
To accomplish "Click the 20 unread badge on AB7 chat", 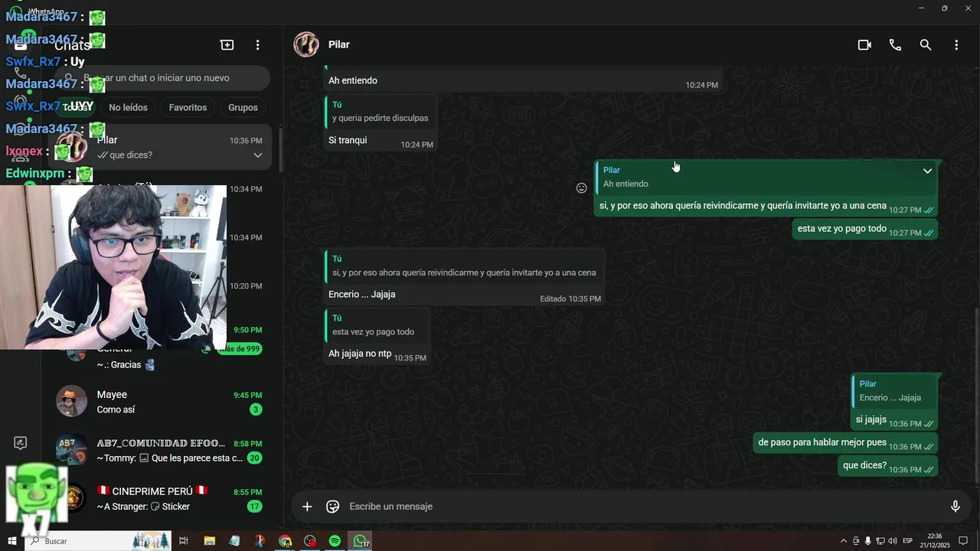I will [x=255, y=458].
